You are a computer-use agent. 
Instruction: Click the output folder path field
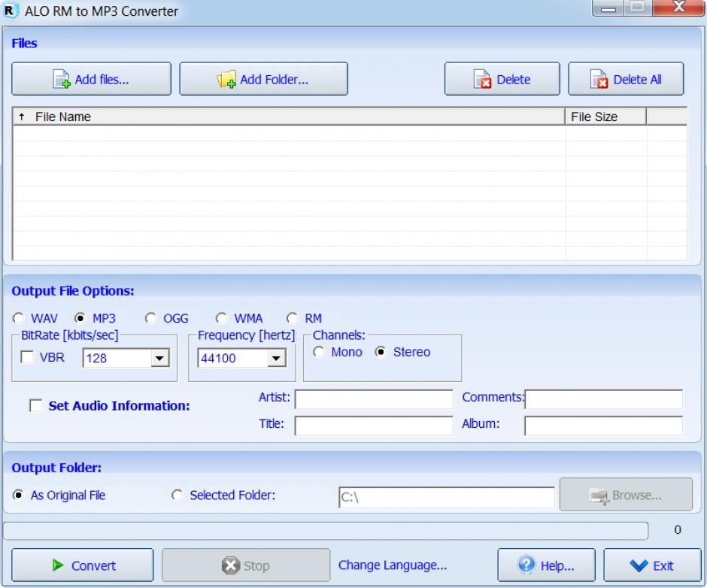[x=446, y=497]
